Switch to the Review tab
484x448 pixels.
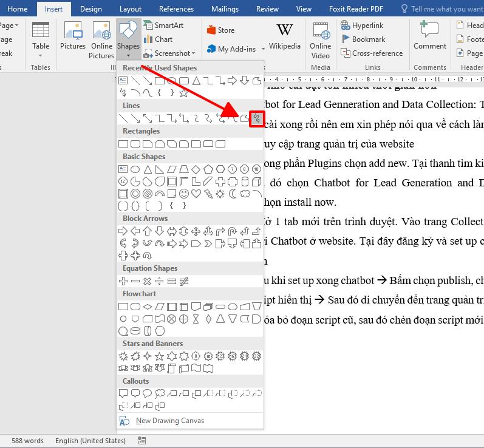pyautogui.click(x=267, y=9)
